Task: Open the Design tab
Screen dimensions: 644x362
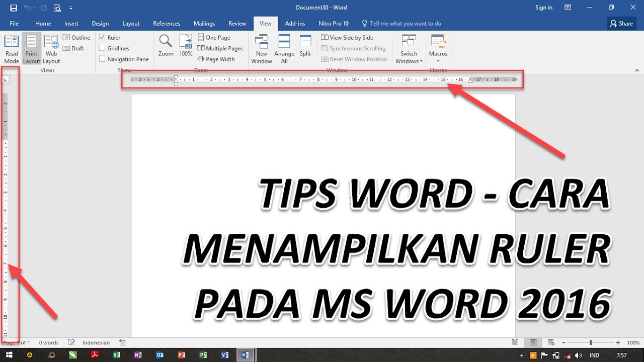Action: pos(100,24)
